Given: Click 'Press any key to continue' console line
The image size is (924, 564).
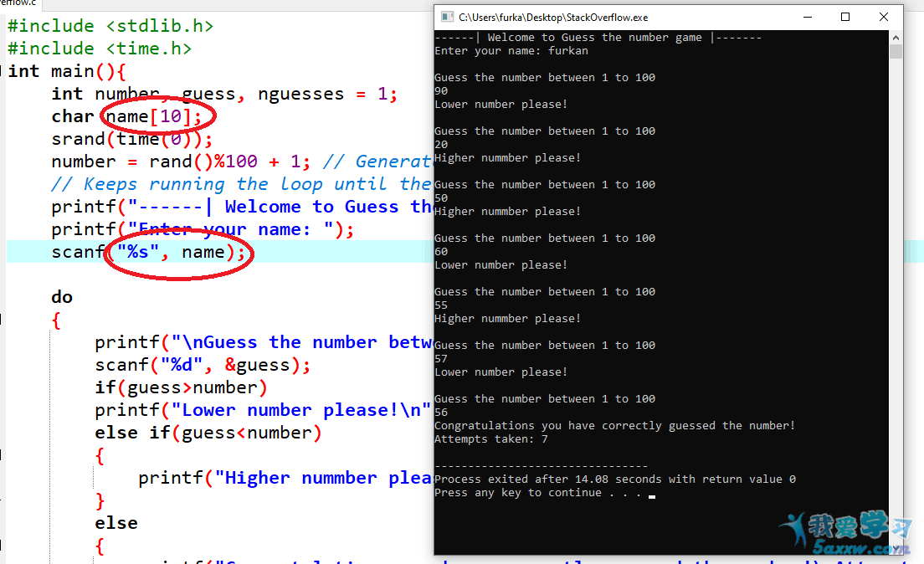Looking at the screenshot, I should [537, 493].
